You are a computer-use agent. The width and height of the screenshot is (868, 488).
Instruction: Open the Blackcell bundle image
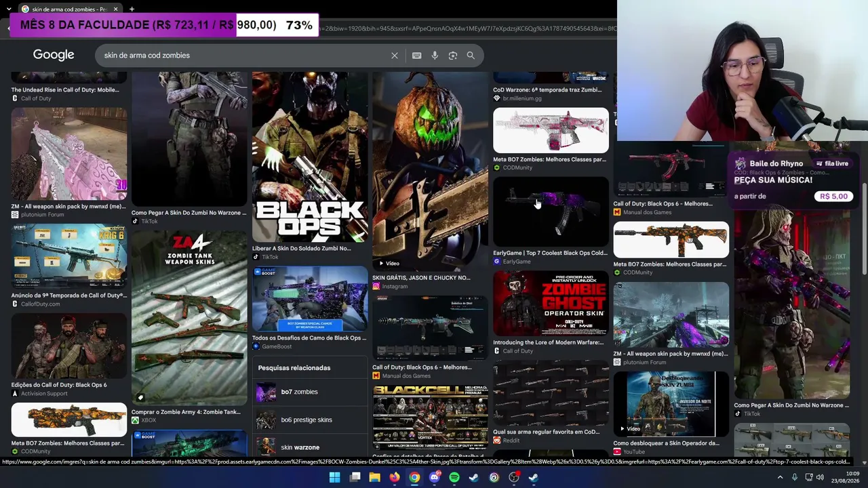point(430,417)
